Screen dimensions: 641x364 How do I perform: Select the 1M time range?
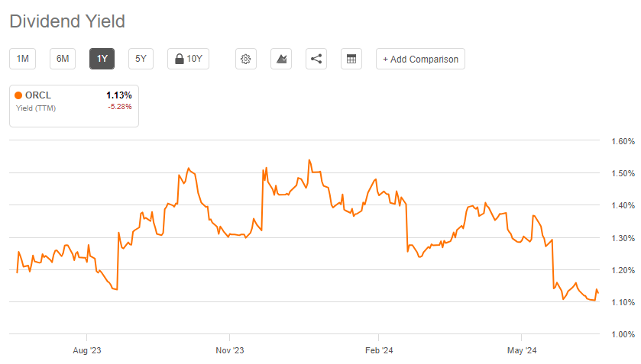22,59
